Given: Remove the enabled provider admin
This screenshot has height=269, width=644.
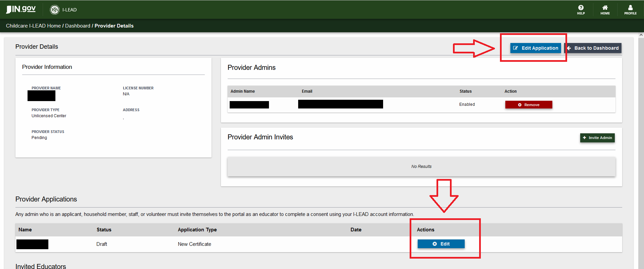Looking at the screenshot, I should [x=528, y=105].
